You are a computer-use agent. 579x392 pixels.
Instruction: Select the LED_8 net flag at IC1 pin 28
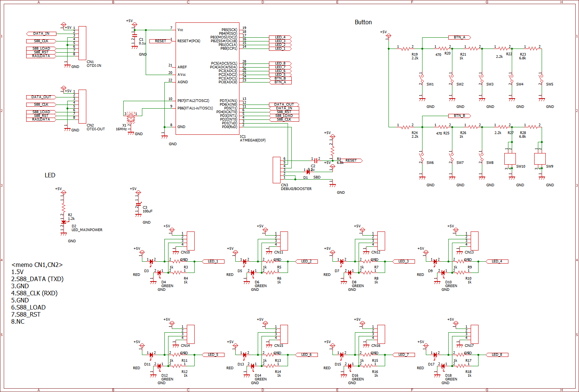coord(280,63)
